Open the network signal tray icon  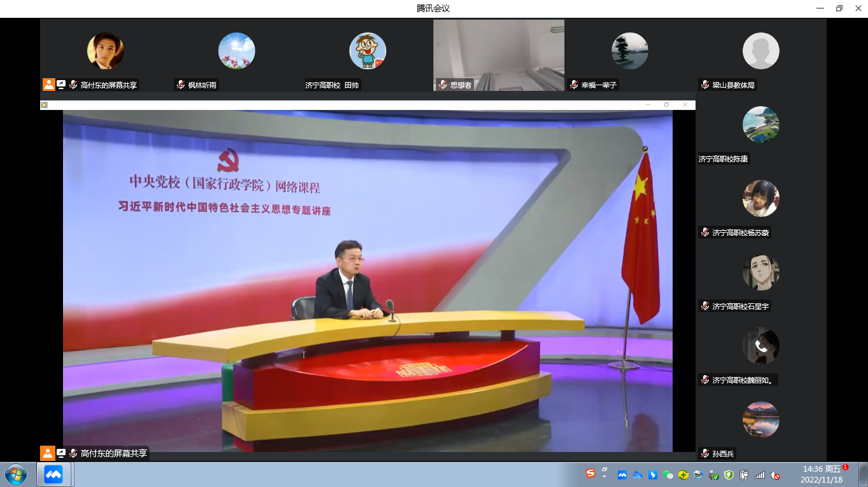coord(760,475)
